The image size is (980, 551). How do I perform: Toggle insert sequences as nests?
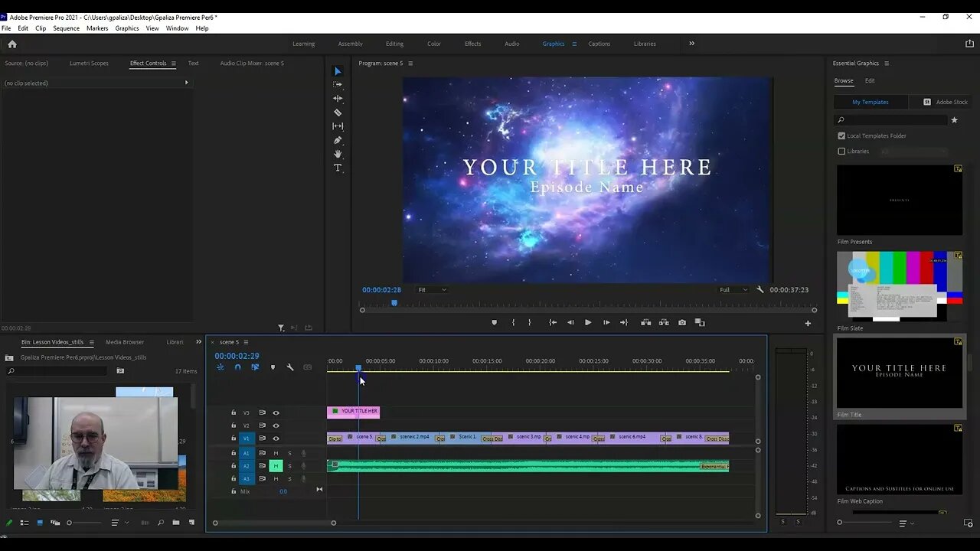tap(220, 367)
